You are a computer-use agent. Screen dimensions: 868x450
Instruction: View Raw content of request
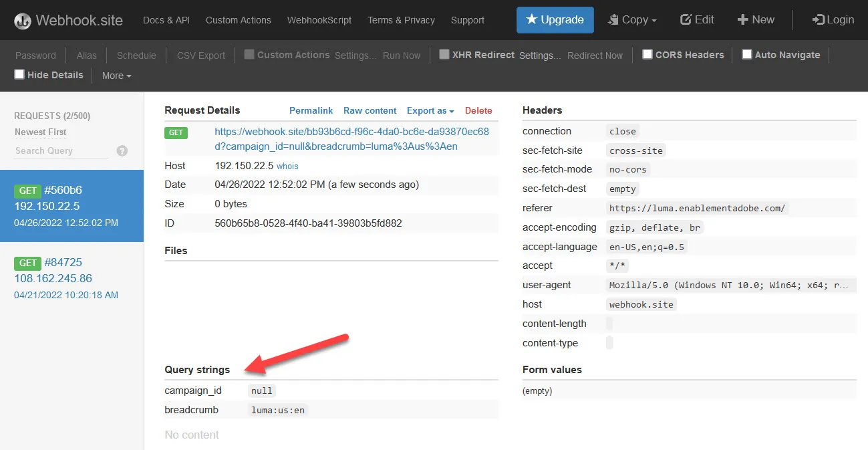(x=370, y=110)
